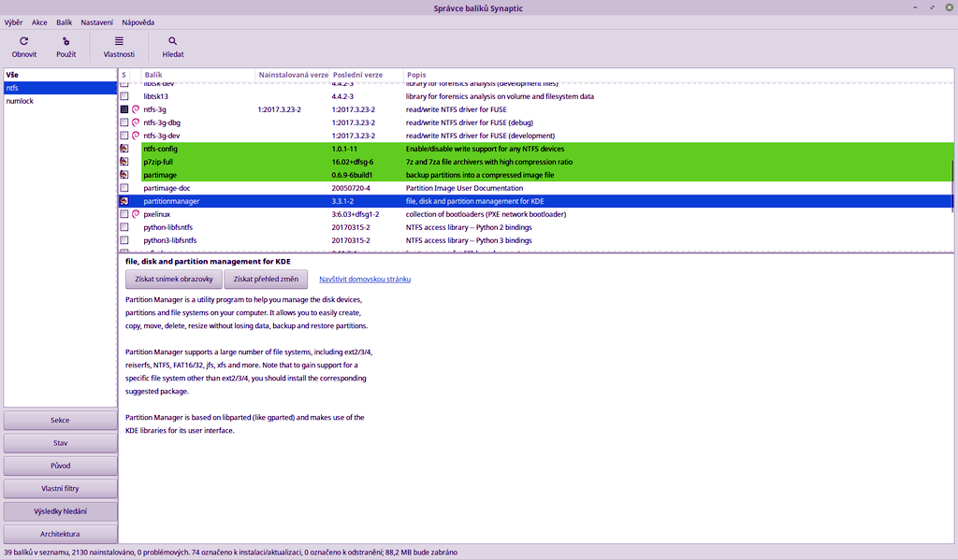Screen dimensions: 958x560
Task: Open search using the Hledat magnifier icon
Action: [x=172, y=40]
